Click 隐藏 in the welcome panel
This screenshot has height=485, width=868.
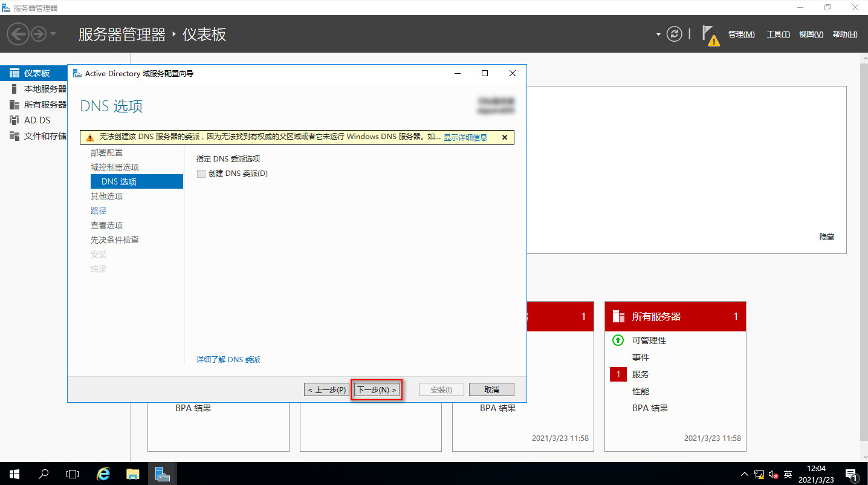[827, 237]
